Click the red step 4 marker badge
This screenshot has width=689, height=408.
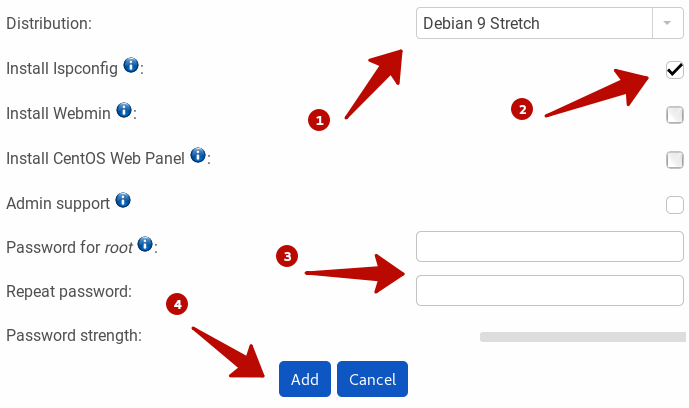[x=177, y=304]
